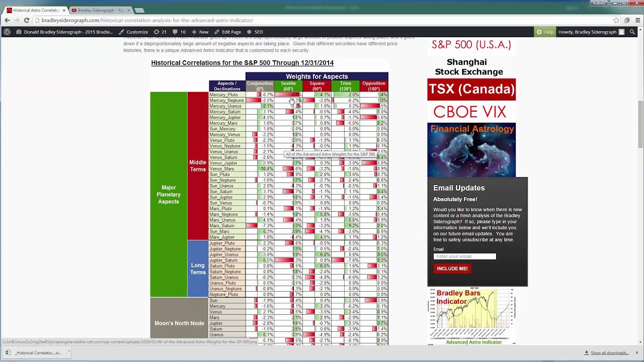Click New in the admin bar
644x362 pixels.
pos(200,32)
